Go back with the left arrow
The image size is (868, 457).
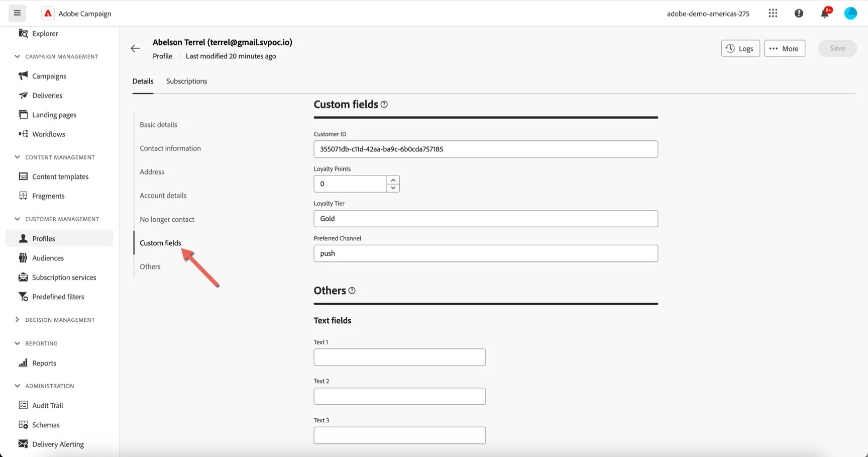(135, 48)
